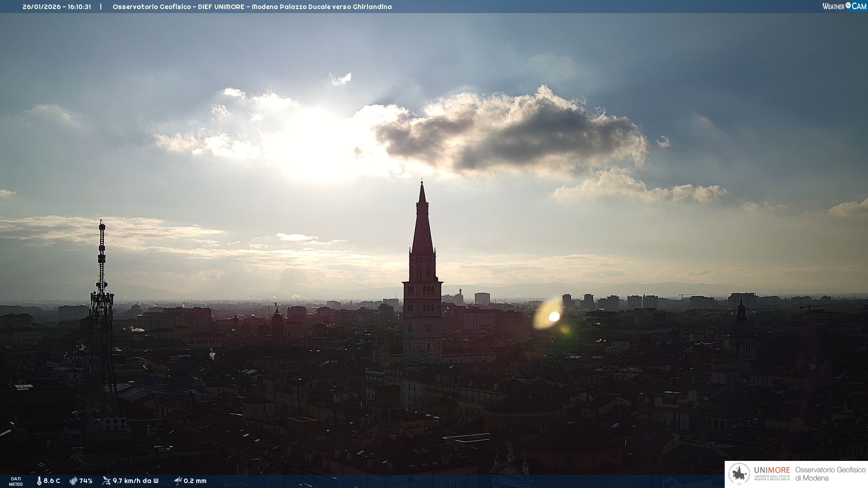This screenshot has width=868, height=488.
Task: Click the wind anemometer icon
Action: [x=107, y=481]
